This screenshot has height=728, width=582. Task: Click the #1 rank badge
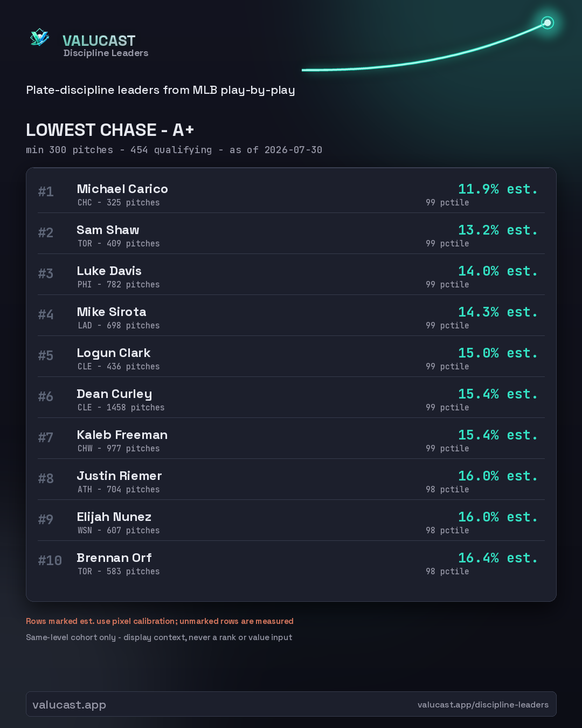point(46,192)
